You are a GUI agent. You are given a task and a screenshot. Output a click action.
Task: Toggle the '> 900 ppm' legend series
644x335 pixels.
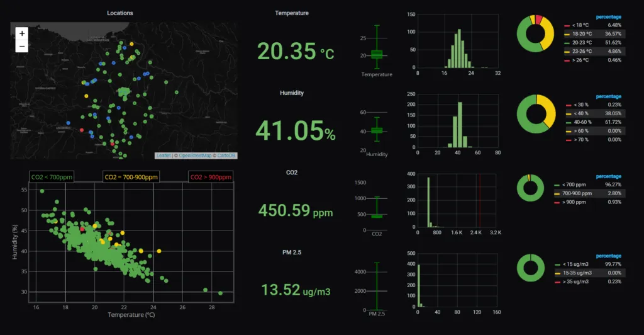coord(574,202)
